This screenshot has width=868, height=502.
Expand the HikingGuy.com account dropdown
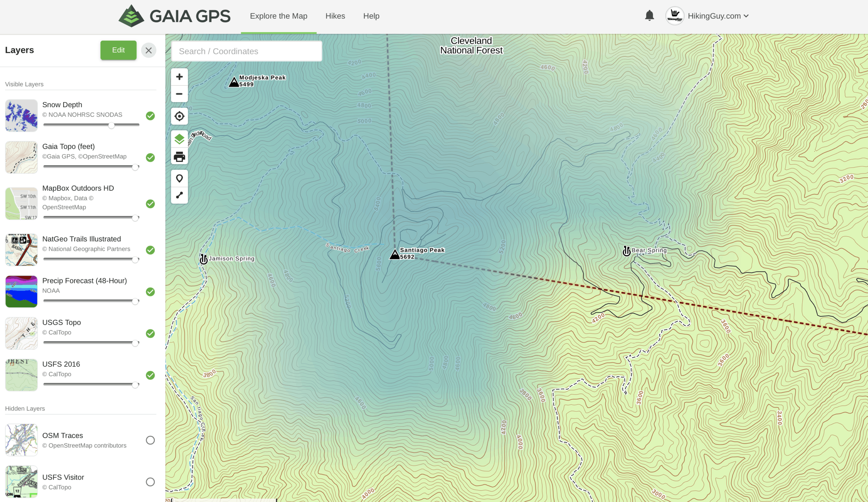tap(718, 16)
